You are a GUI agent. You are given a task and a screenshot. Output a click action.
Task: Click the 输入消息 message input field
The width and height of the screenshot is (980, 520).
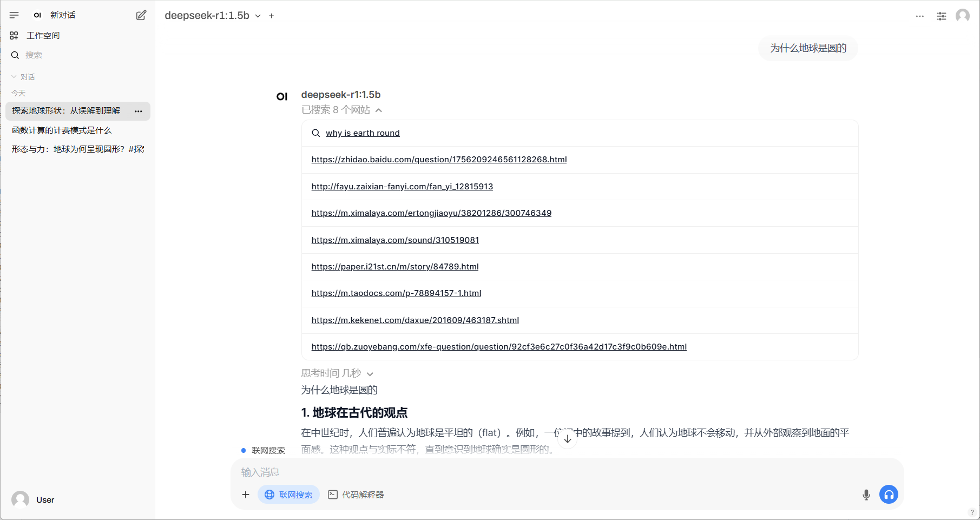567,472
